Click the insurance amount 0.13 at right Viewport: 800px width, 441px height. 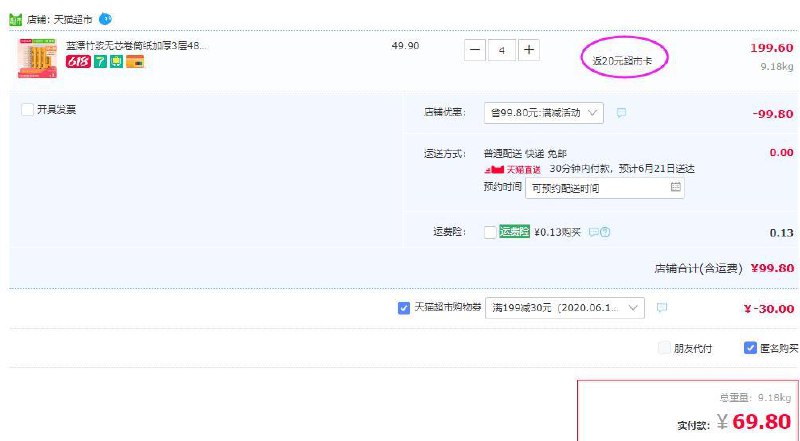pos(782,233)
